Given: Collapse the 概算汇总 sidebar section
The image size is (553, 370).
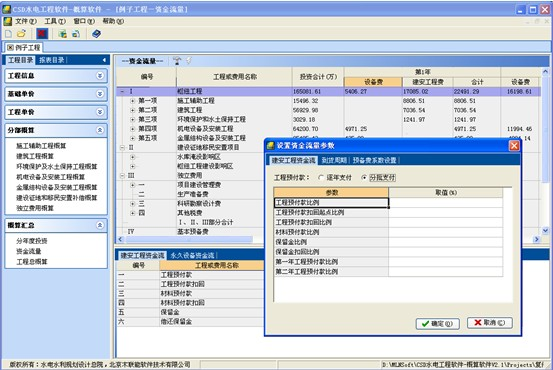Looking at the screenshot, I should click(x=100, y=225).
